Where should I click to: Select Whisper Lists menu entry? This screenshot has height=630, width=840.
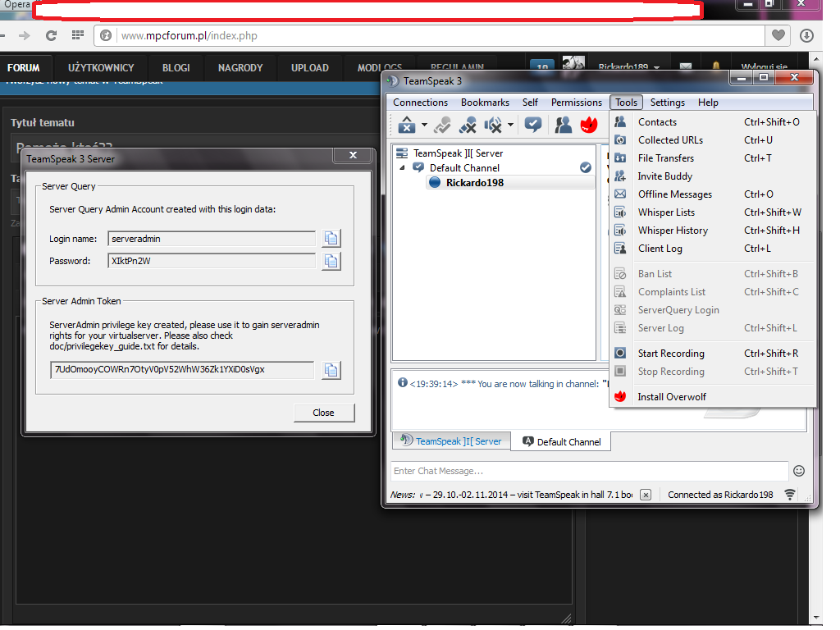click(x=713, y=212)
